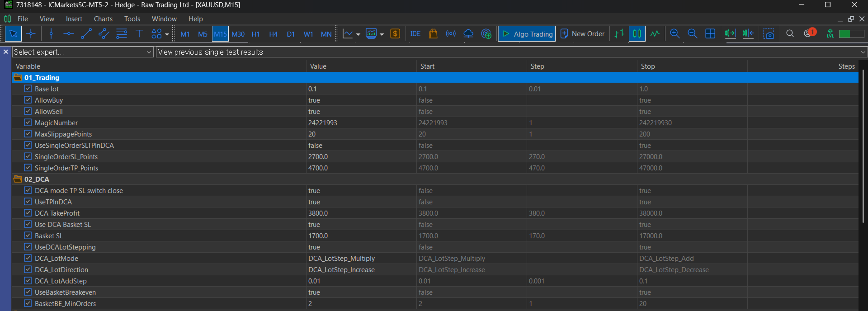Uncheck the AllowBuy parameter checkbox

point(28,100)
